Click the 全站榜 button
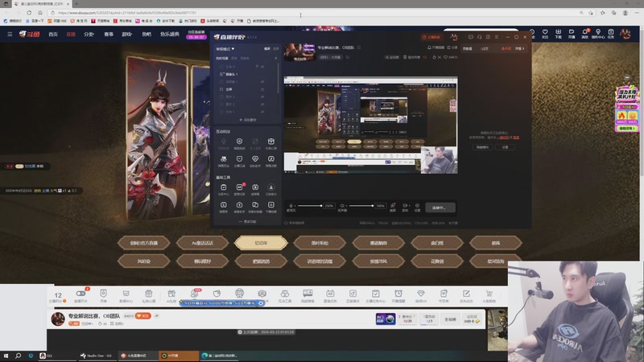Viewport: 644px width, 362px height. click(x=450, y=319)
